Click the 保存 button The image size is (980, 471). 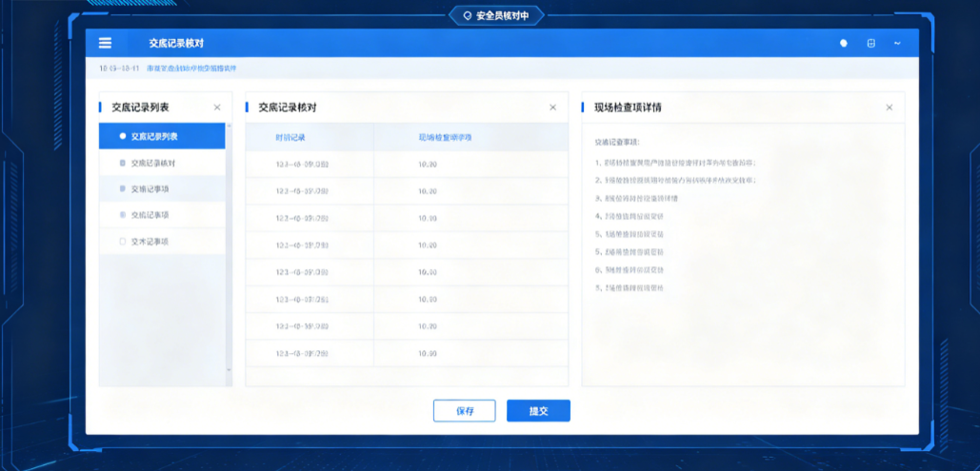pos(465,411)
